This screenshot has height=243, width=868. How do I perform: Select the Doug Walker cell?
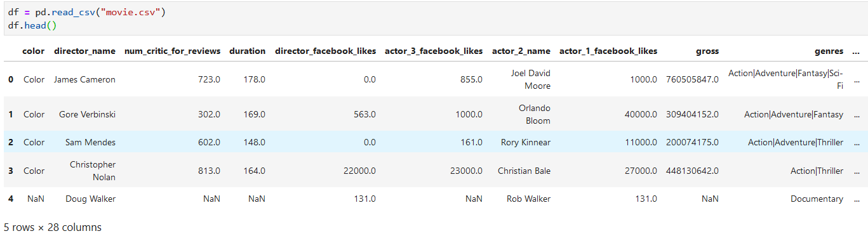[90, 199]
